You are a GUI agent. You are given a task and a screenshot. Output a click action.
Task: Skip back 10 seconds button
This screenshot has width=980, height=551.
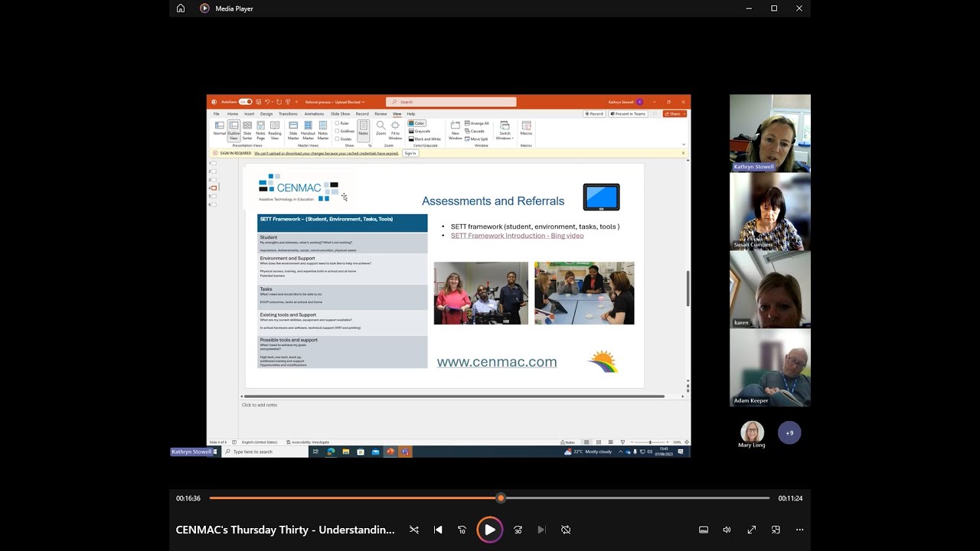tap(462, 530)
